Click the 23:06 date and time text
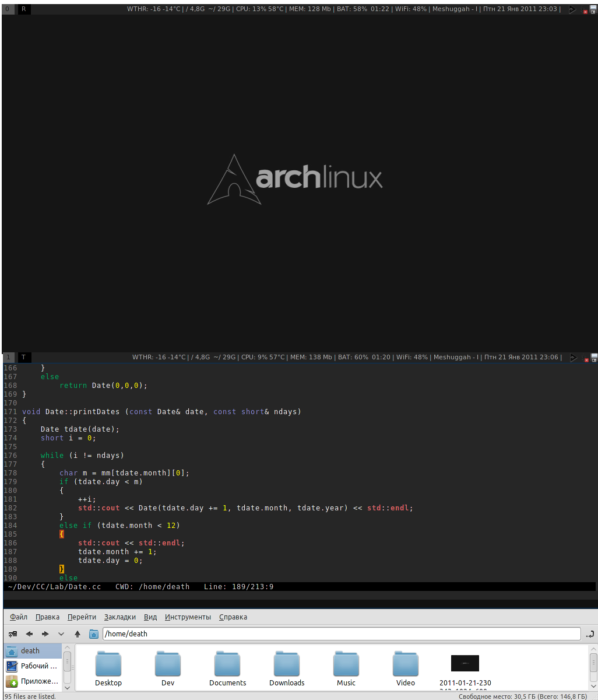The width and height of the screenshot is (598, 700). (x=522, y=357)
